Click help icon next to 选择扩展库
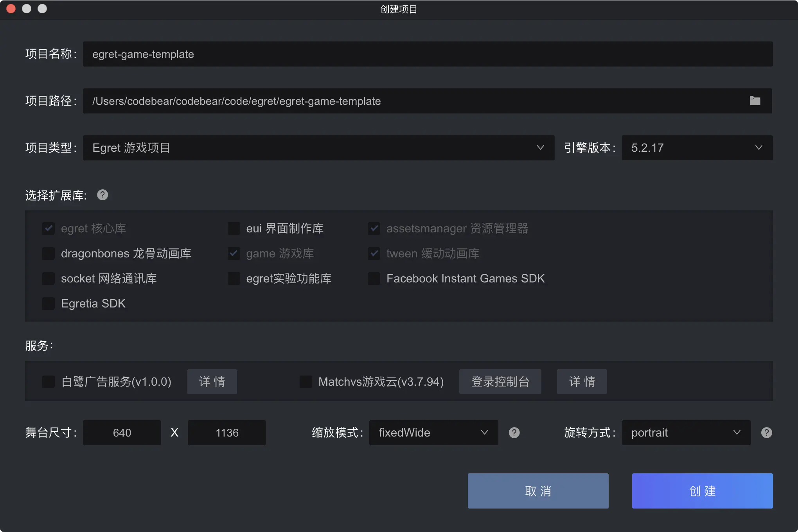 [102, 195]
